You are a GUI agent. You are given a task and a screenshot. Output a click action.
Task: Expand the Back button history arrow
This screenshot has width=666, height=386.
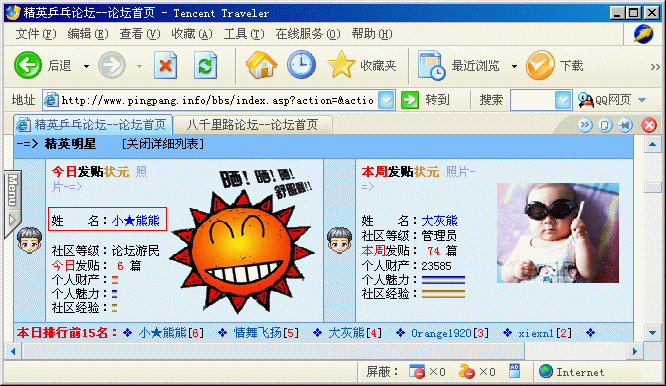pos(86,66)
